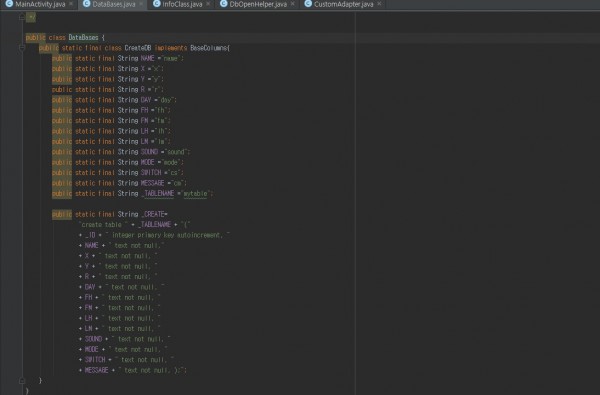Click the "mytable" string literal
This screenshot has height=395, width=600.
[x=196, y=193]
